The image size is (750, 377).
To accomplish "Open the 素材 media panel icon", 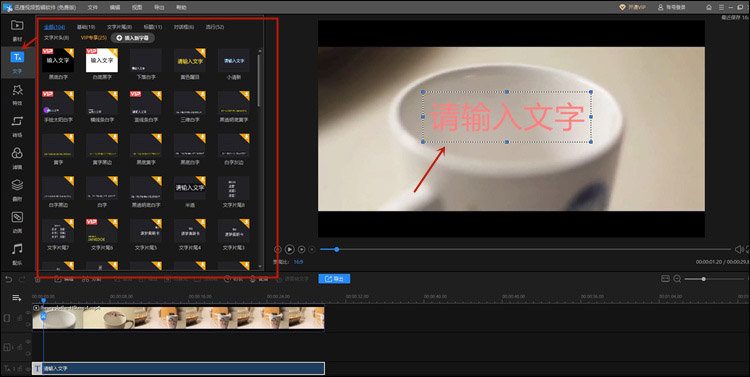I will tap(17, 25).
